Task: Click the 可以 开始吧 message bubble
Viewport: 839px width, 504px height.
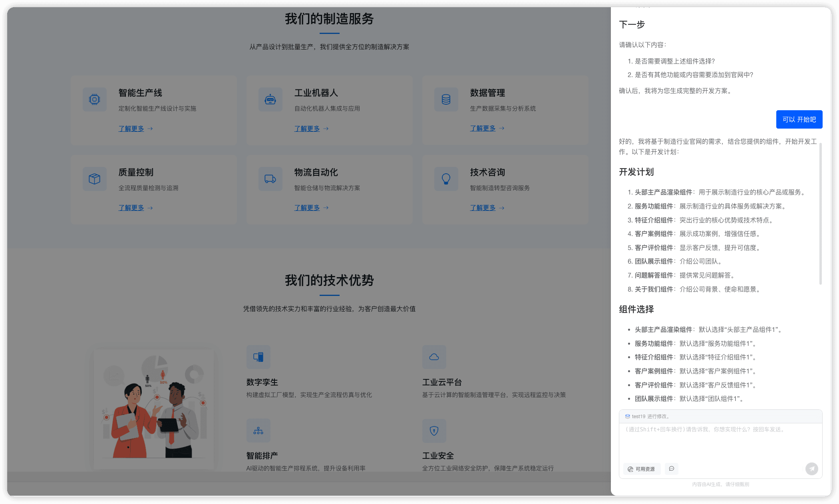Action: 799,119
